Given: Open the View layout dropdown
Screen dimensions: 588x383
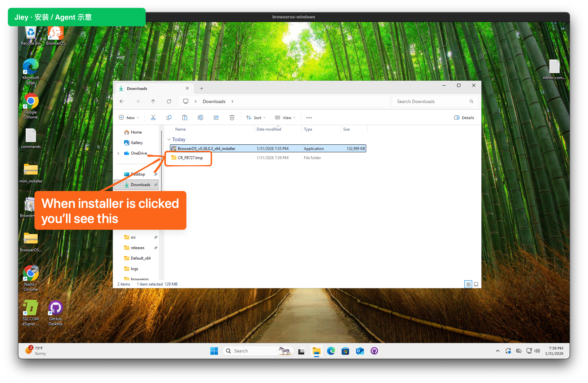Looking at the screenshot, I should [x=285, y=117].
